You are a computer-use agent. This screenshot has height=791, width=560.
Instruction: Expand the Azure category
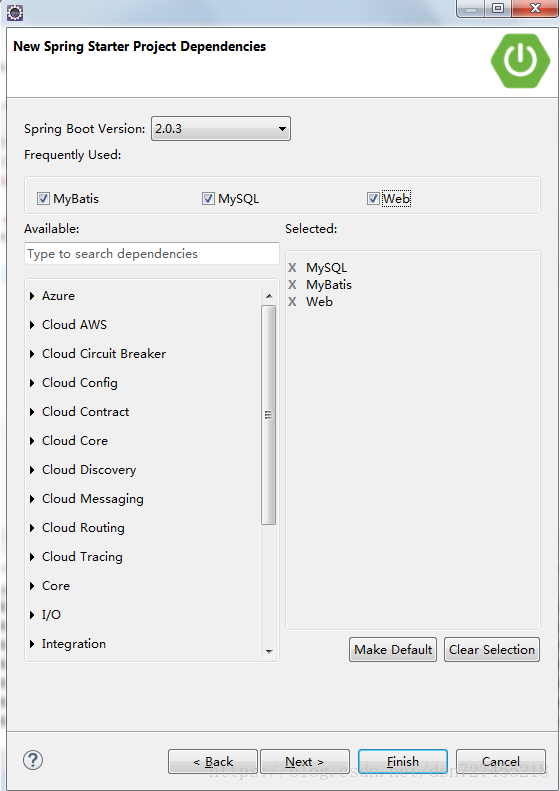point(32,296)
